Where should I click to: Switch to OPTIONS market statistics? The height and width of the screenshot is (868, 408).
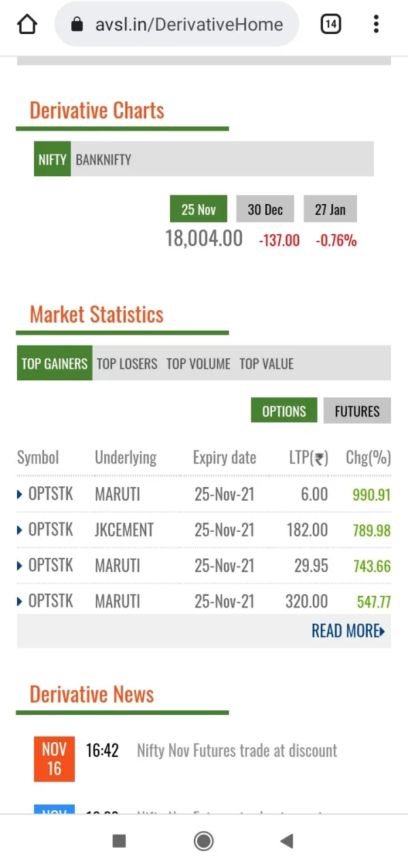(284, 411)
